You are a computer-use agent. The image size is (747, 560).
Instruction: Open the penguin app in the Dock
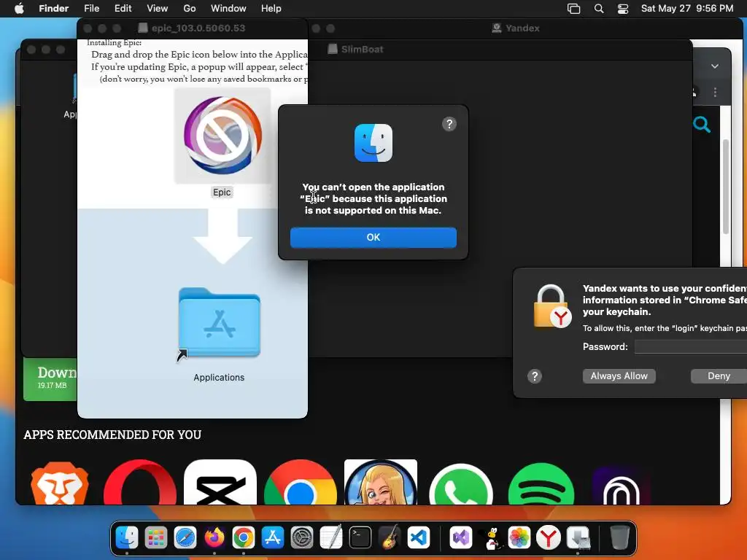490,537
